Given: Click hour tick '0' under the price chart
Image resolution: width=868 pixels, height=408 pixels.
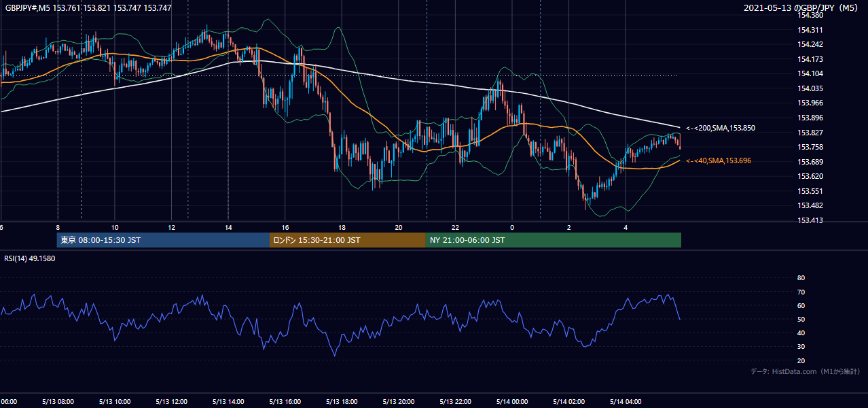Looking at the screenshot, I should tap(512, 228).
